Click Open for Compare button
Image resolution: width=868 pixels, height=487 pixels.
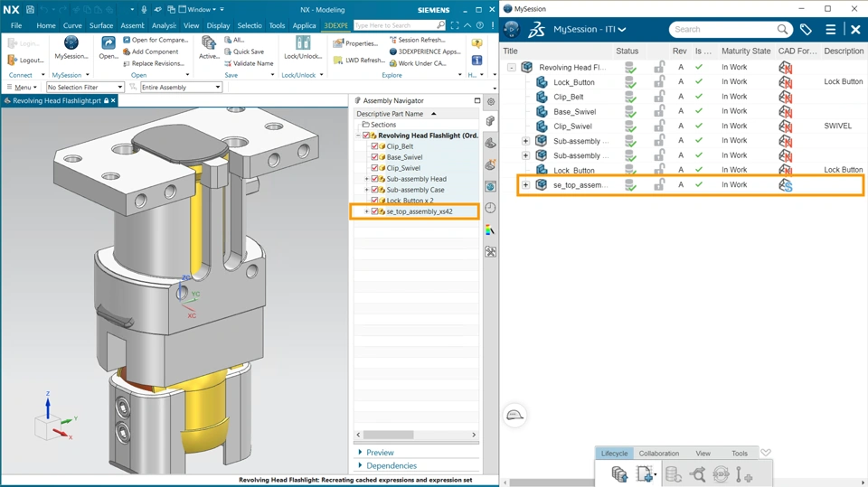156,40
